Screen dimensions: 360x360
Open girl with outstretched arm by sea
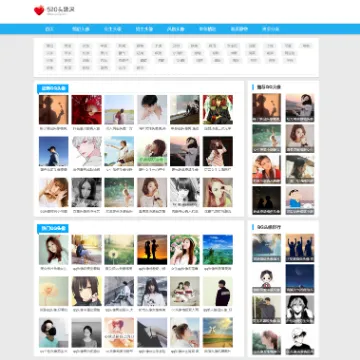point(119,151)
